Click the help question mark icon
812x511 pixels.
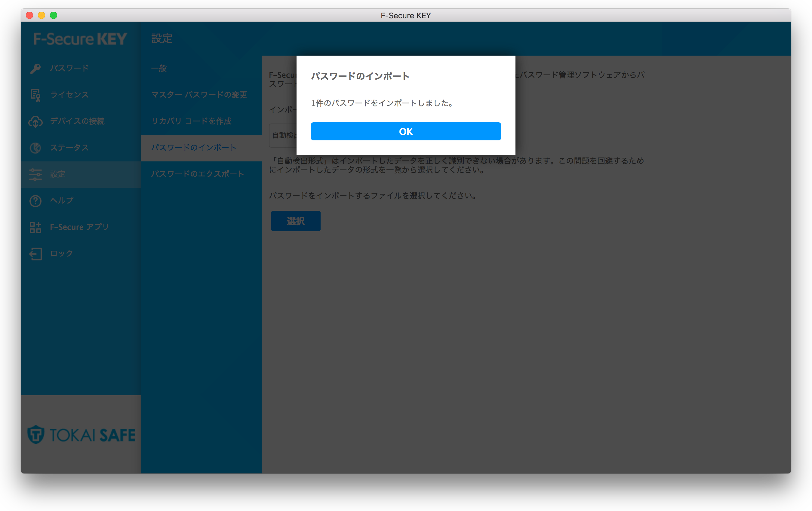tap(35, 201)
